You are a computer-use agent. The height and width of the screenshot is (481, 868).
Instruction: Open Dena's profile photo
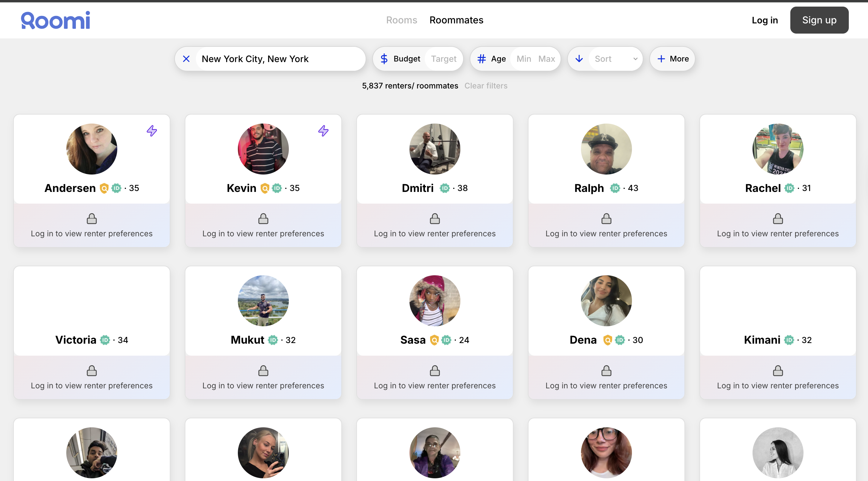[x=606, y=301]
